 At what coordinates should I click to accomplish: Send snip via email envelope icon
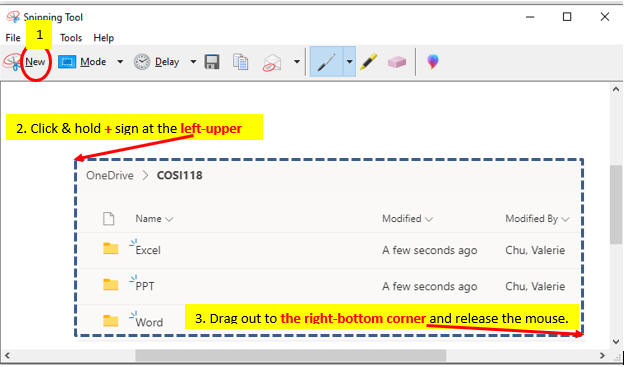coord(272,63)
